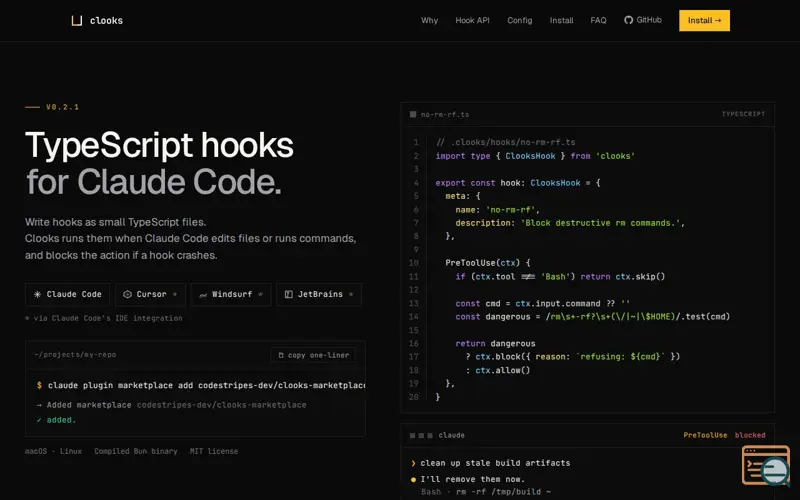Click the 'clean up stale build artifacts' prompt
Viewport: 800px width, 500px height.
pyautogui.click(x=495, y=463)
